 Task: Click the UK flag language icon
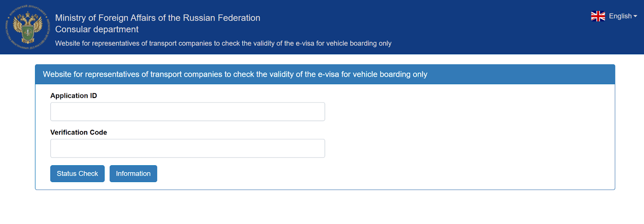click(598, 16)
